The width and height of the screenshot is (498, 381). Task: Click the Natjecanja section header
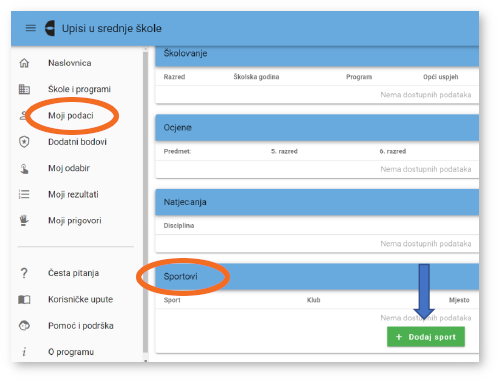317,202
